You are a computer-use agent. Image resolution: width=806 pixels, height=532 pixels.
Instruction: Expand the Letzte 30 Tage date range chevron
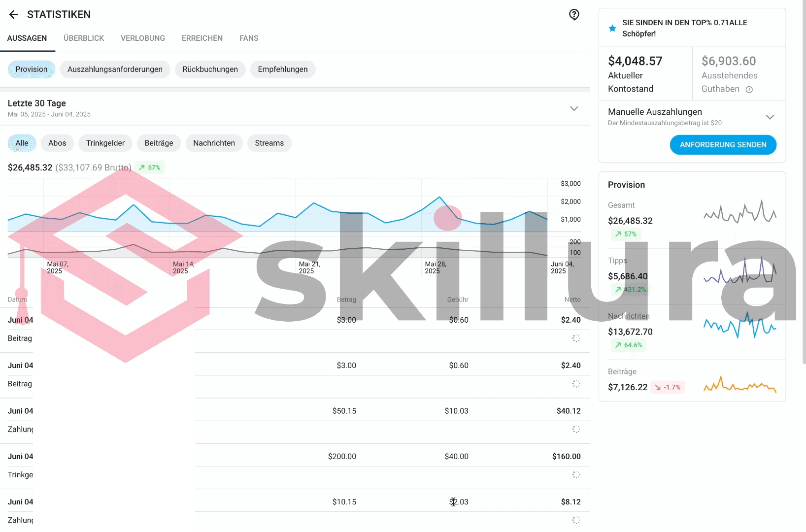(x=574, y=108)
